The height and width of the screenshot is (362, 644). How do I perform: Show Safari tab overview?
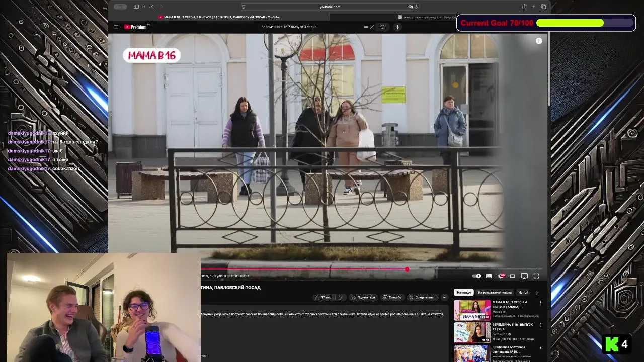pyautogui.click(x=543, y=7)
